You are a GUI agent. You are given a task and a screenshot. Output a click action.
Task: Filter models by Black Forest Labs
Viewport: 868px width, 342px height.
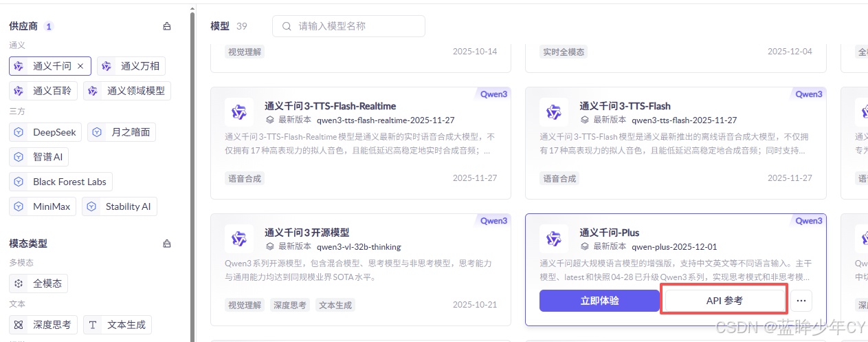click(60, 182)
